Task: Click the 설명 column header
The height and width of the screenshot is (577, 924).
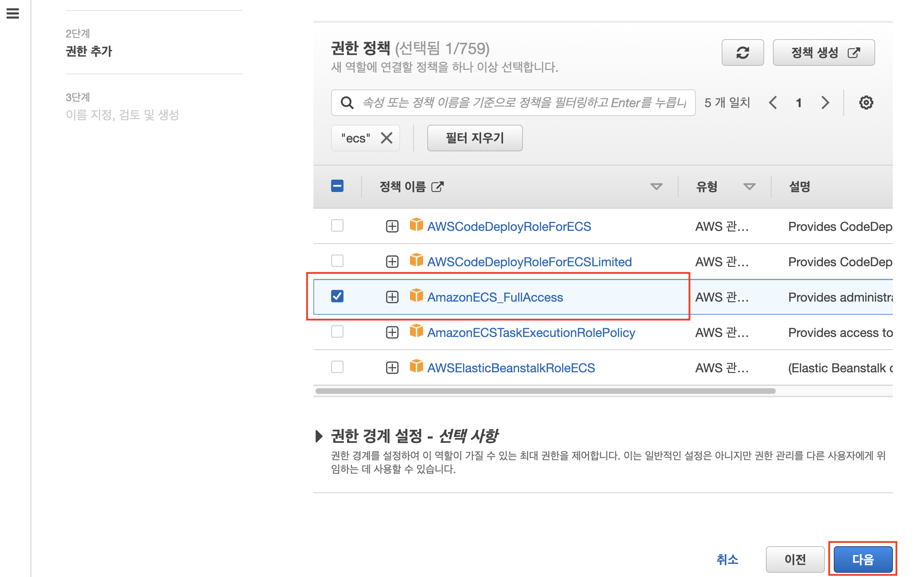Action: point(799,187)
